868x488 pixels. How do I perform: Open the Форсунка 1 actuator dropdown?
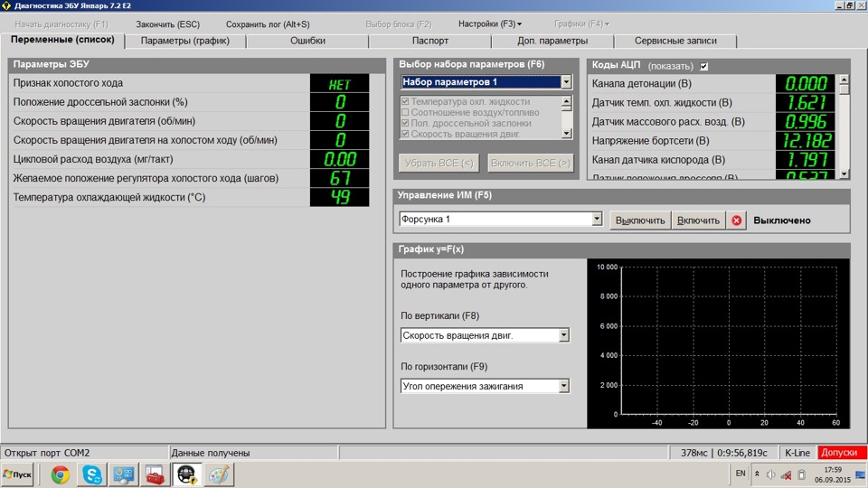596,219
